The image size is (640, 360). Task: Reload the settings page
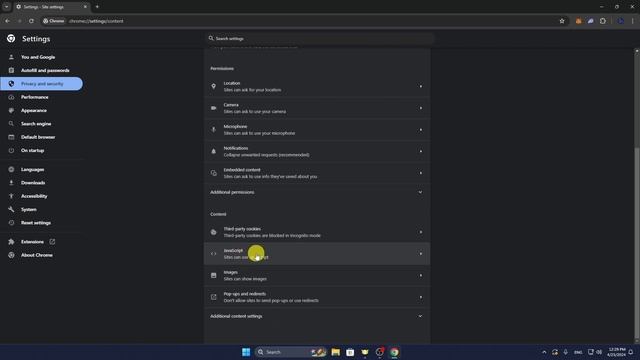pos(31,21)
